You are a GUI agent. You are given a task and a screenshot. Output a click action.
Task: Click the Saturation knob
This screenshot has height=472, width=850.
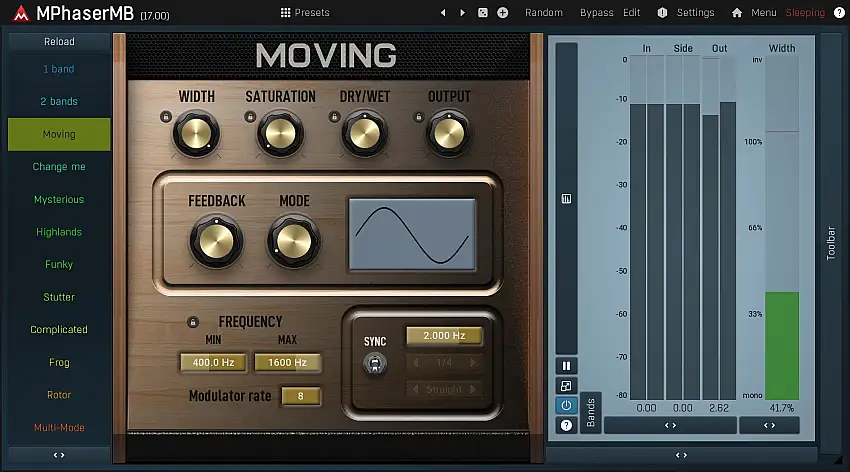(x=280, y=134)
